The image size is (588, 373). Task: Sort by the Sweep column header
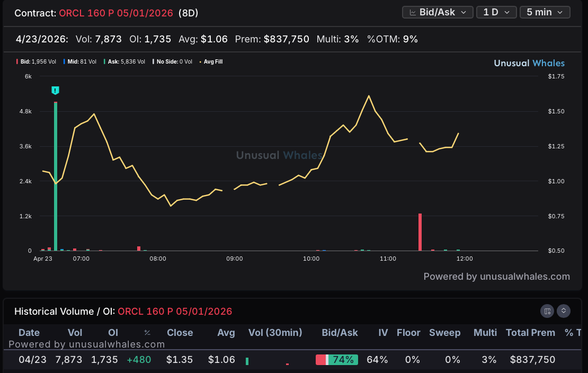[x=445, y=333]
